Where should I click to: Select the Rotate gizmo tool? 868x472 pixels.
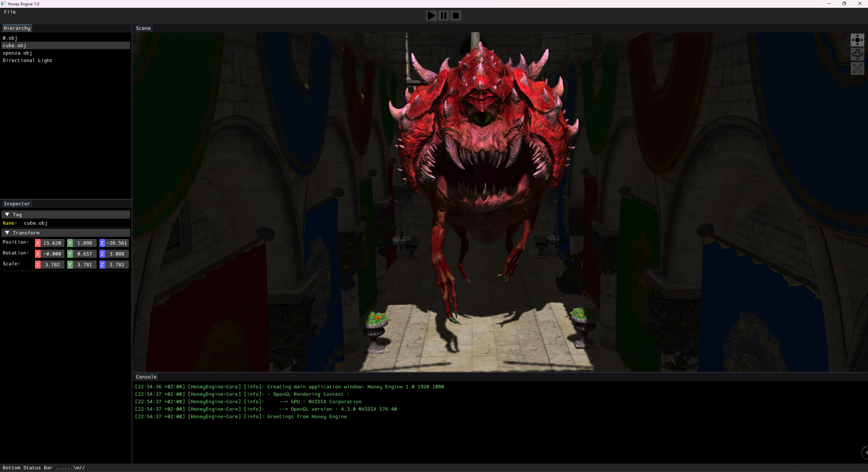(857, 54)
